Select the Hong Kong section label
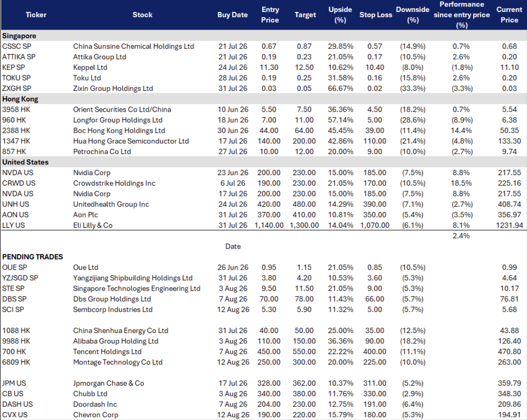Screen dimensions: 527x420 (x=20, y=99)
